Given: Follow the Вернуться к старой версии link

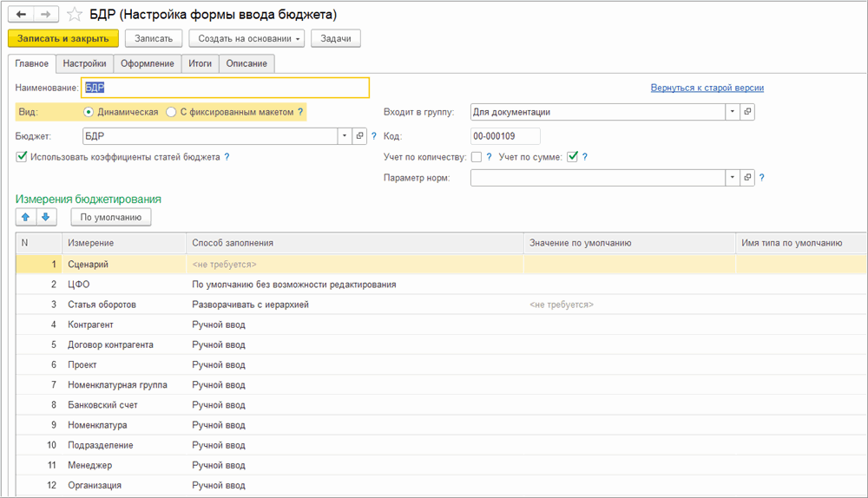Looking at the screenshot, I should coord(707,88).
